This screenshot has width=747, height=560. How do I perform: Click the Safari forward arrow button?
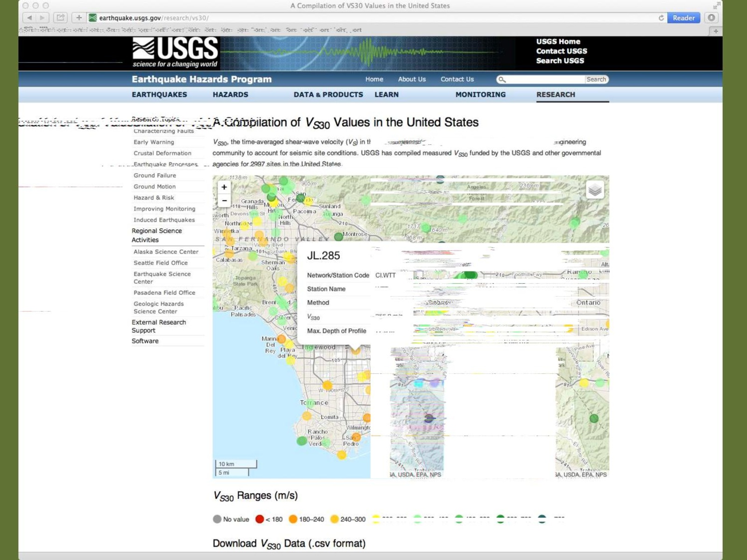(x=42, y=18)
